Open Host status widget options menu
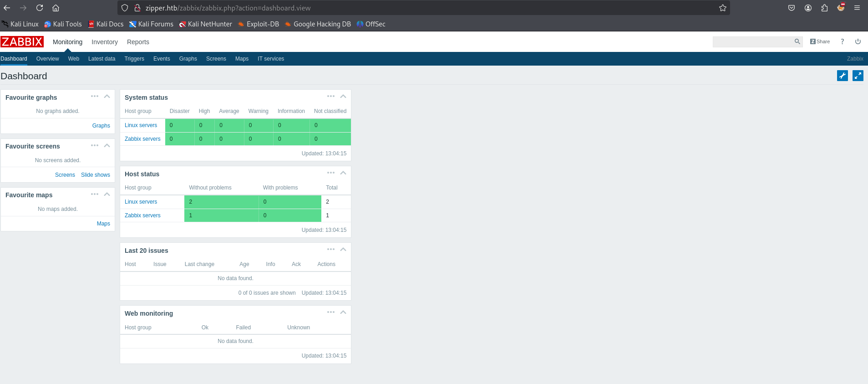 click(331, 173)
